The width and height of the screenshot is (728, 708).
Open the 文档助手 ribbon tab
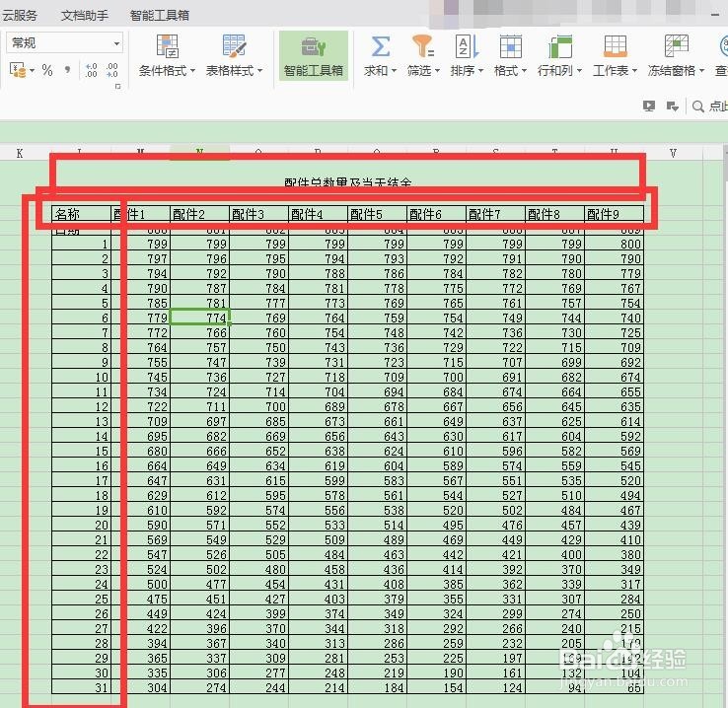point(85,16)
